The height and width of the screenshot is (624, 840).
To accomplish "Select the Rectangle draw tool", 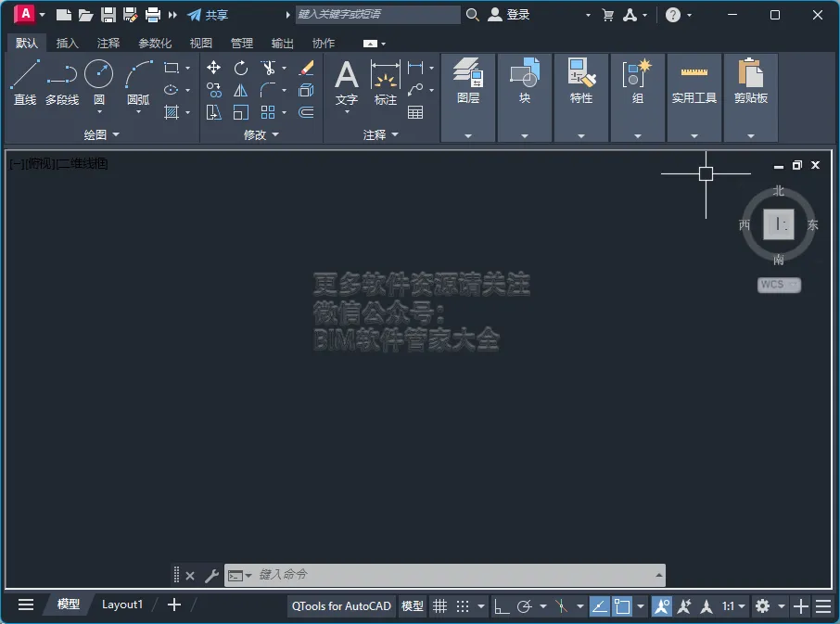I will pyautogui.click(x=172, y=68).
